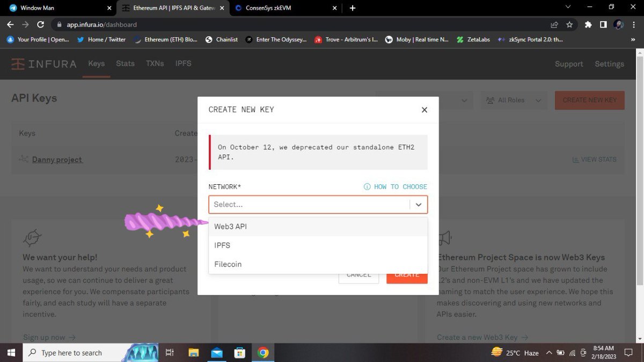Reload the current page
This screenshot has width=644, height=362.
pos(40,25)
